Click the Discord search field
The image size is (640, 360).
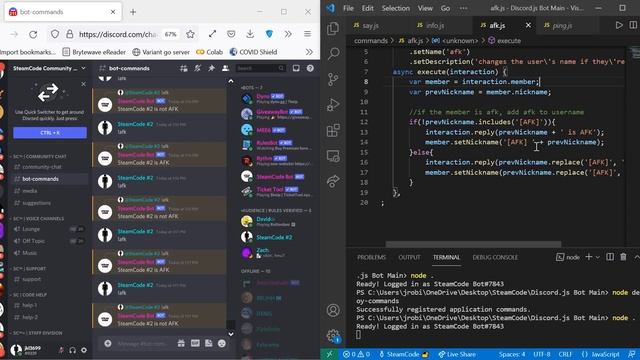tap(260, 68)
